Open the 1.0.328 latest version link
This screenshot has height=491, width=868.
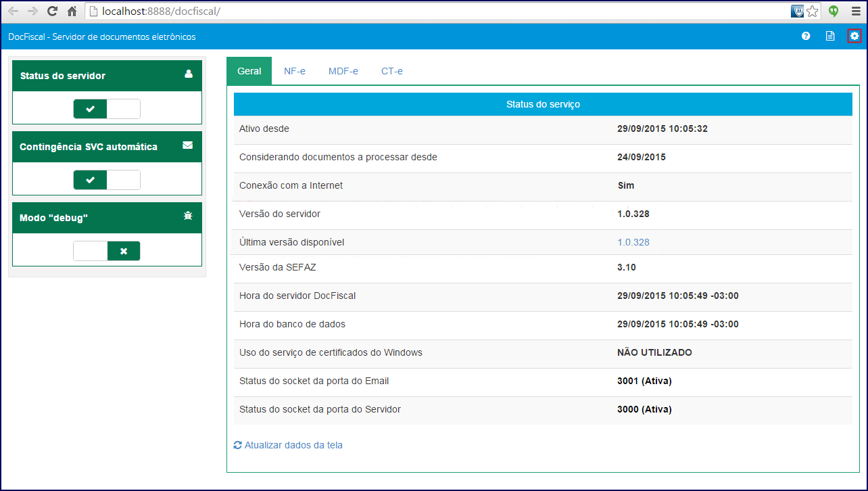coord(633,242)
